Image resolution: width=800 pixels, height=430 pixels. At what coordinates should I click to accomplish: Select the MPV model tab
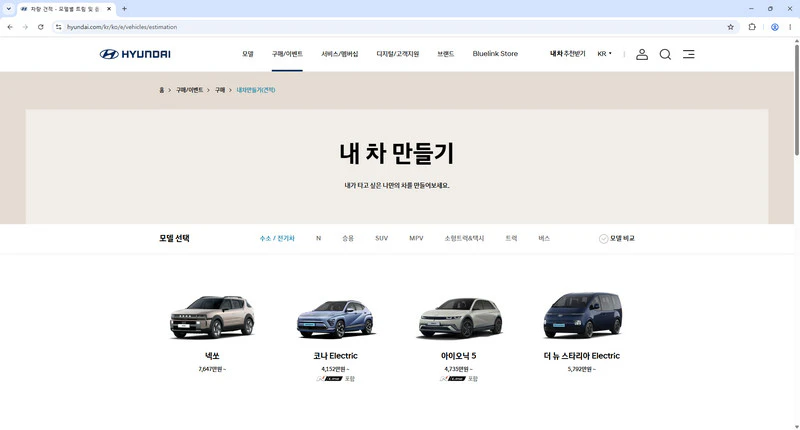tap(416, 238)
